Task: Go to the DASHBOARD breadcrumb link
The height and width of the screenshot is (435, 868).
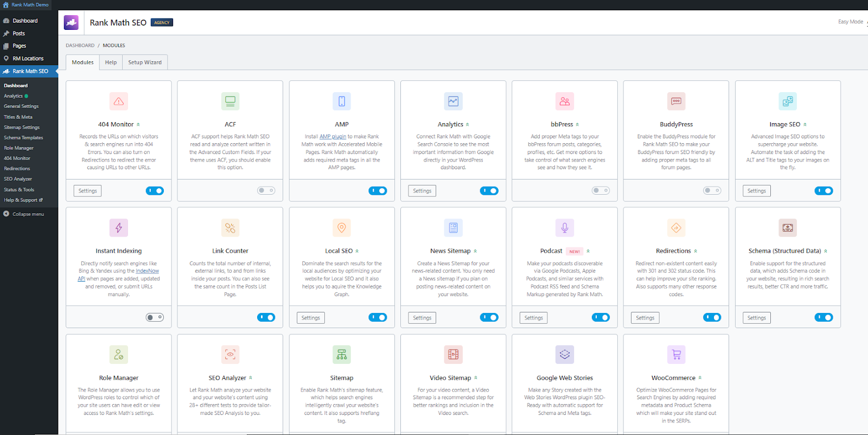Action: 80,46
